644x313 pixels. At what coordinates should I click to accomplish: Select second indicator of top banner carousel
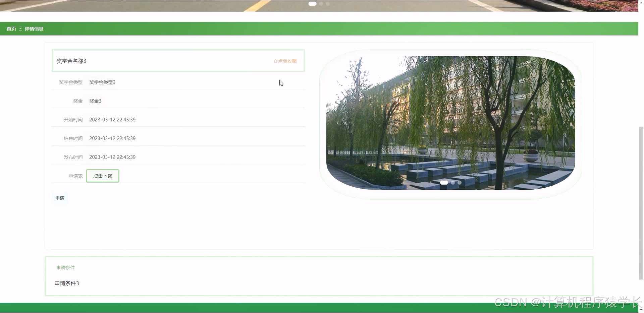[x=321, y=4]
